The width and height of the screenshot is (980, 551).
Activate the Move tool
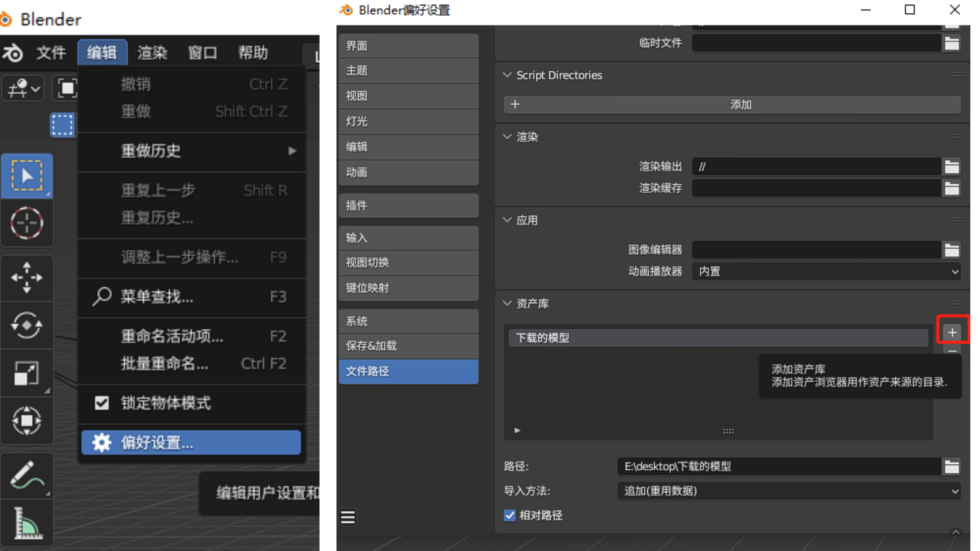[x=27, y=278]
